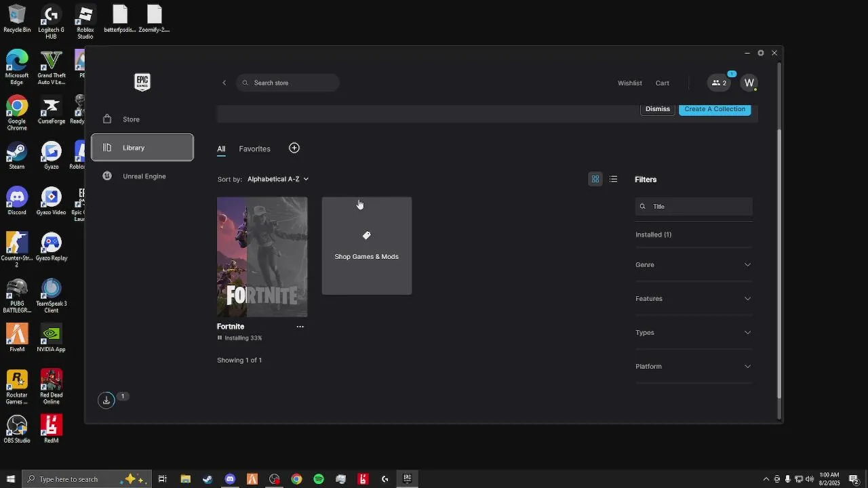
Task: Switch library to list view
Action: tap(613, 179)
